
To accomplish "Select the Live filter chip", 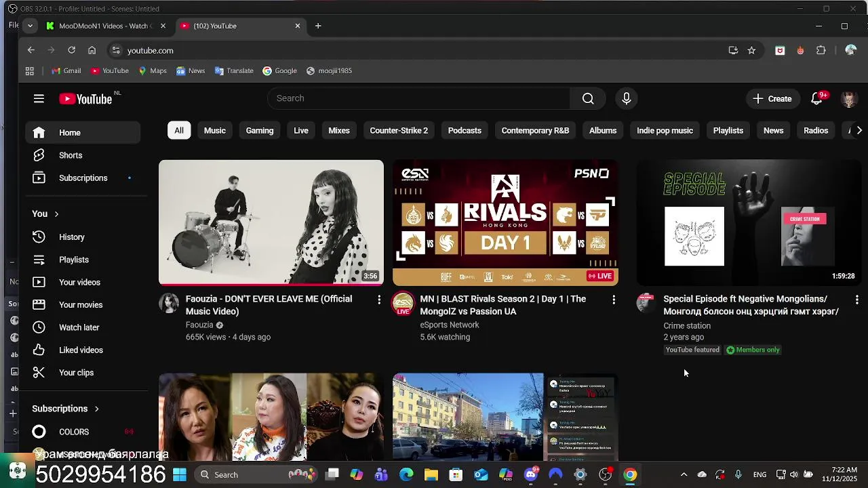I will (x=301, y=130).
